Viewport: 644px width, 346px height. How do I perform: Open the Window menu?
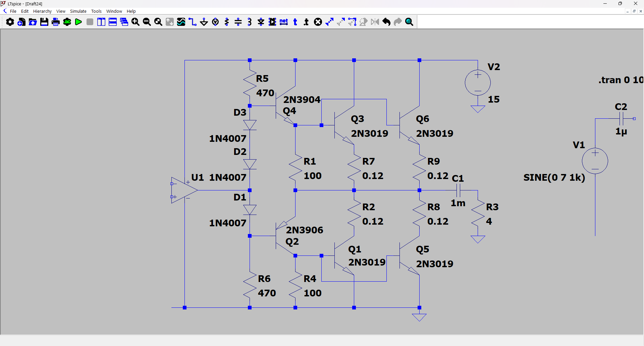114,11
